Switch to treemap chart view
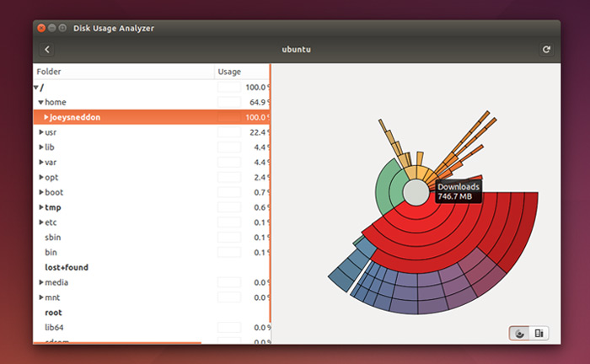590x364 pixels. 539,334
